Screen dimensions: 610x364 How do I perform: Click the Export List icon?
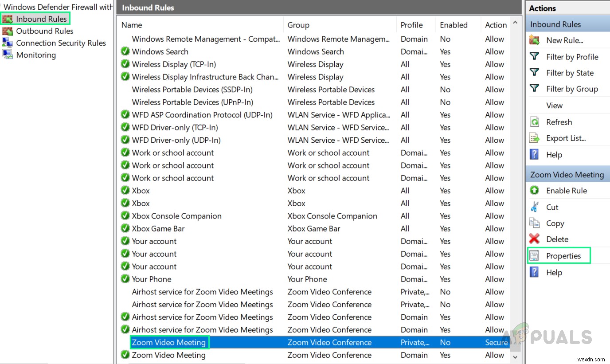click(535, 138)
